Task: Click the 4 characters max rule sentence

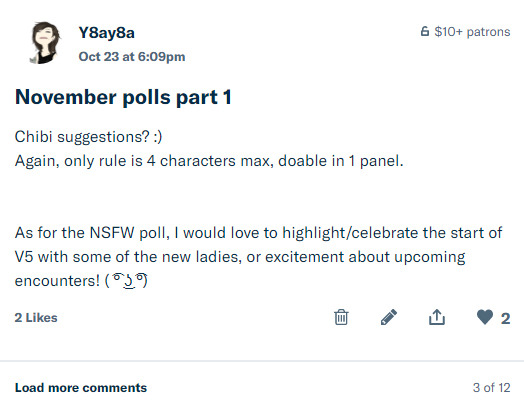Action: click(x=209, y=161)
